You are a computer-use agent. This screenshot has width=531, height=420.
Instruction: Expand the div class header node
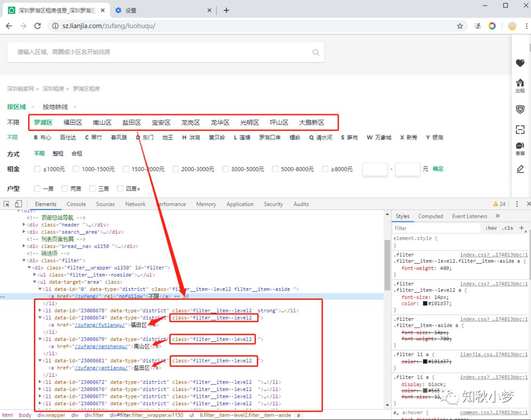coord(24,225)
